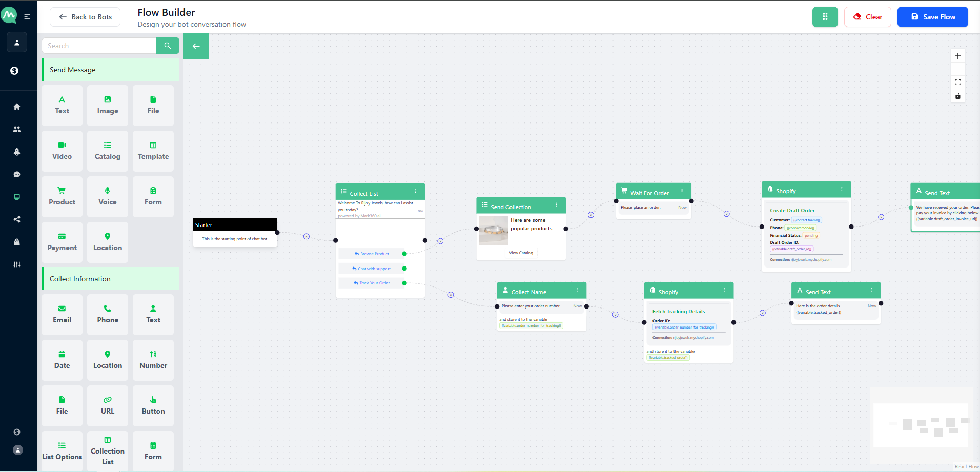Click into the block Search field
The image size is (980, 472).
[x=99, y=46]
